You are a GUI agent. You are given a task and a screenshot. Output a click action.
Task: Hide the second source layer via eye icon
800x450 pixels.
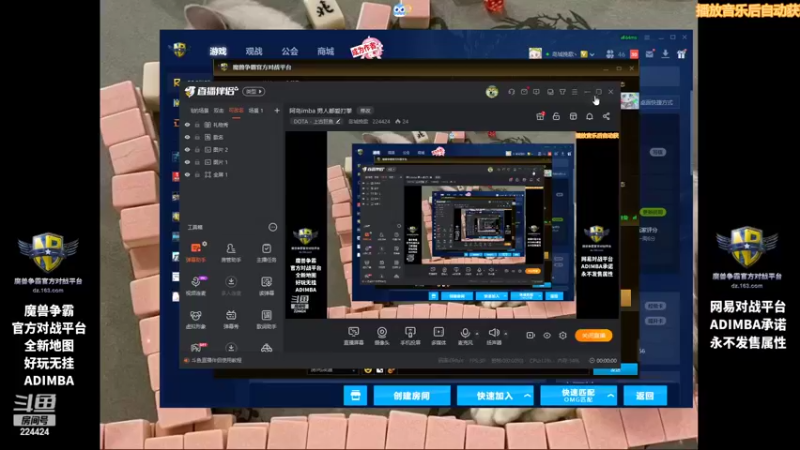(x=187, y=137)
